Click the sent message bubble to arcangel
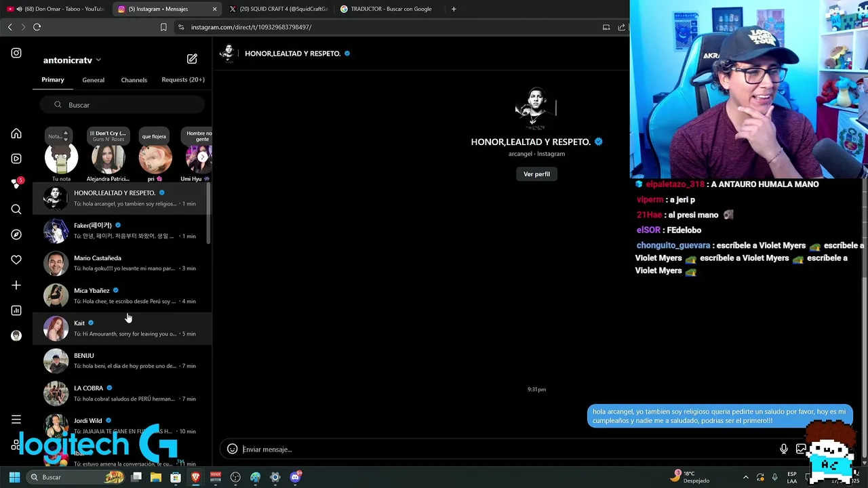Screen dimensions: 868x488 tap(719, 416)
